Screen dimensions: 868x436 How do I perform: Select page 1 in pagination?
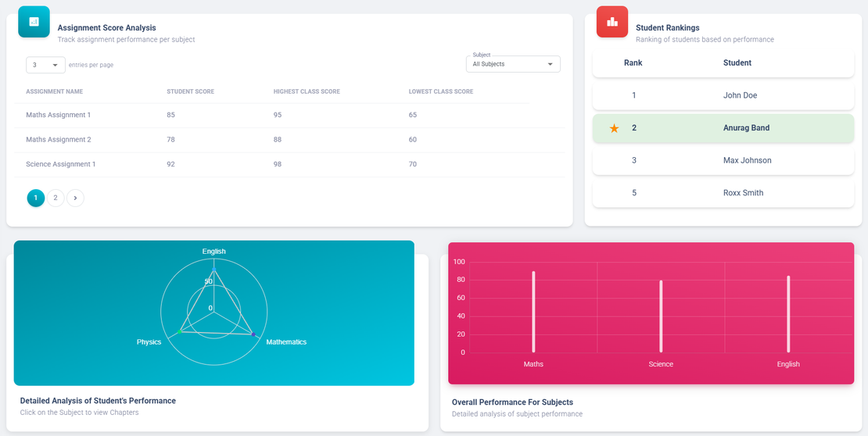click(x=35, y=198)
